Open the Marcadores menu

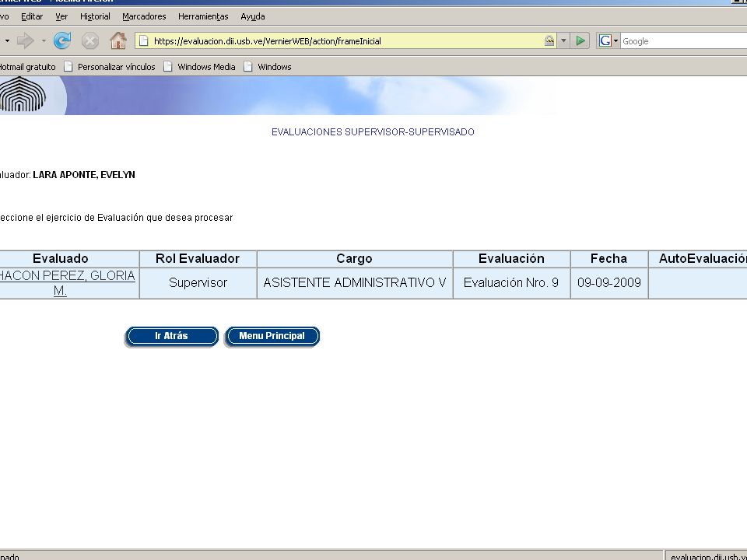coord(144,16)
